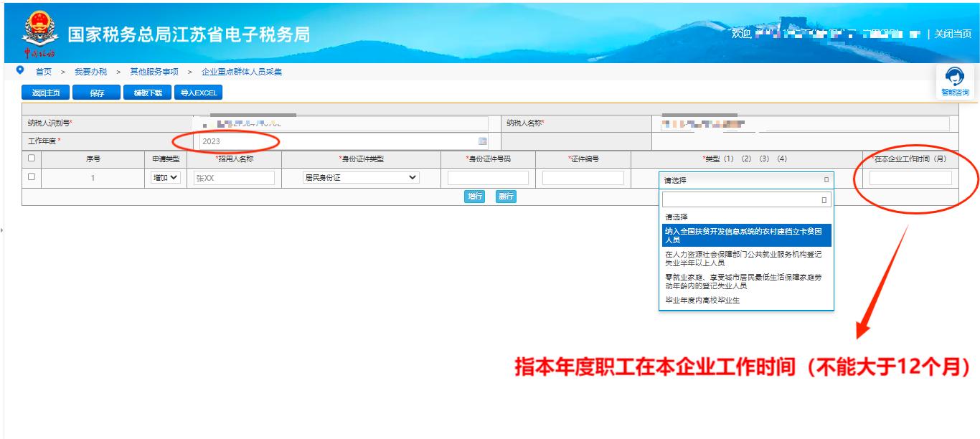Choose 毕业年度内高校毕业生 from the list
The height and width of the screenshot is (439, 980).
tap(702, 300)
